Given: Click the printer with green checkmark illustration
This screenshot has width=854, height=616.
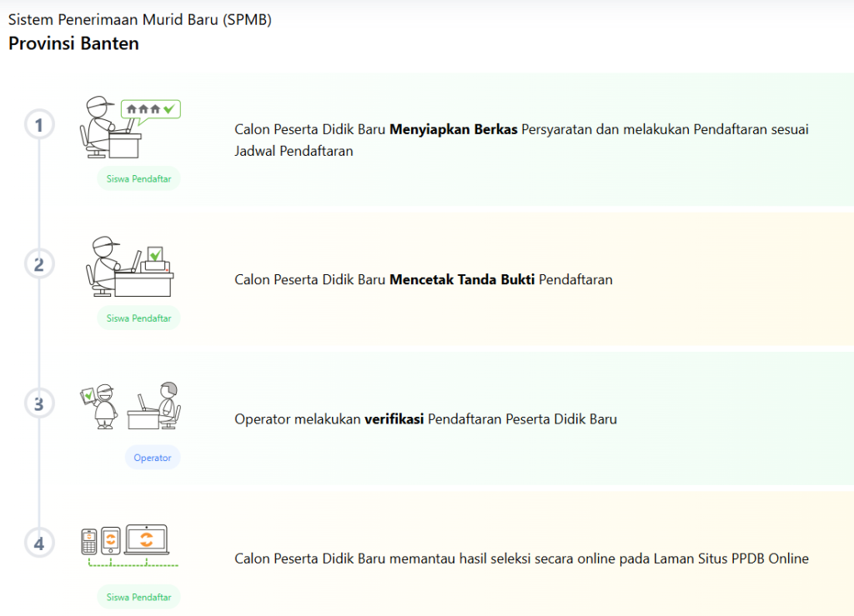Looking at the screenshot, I should (x=155, y=260).
